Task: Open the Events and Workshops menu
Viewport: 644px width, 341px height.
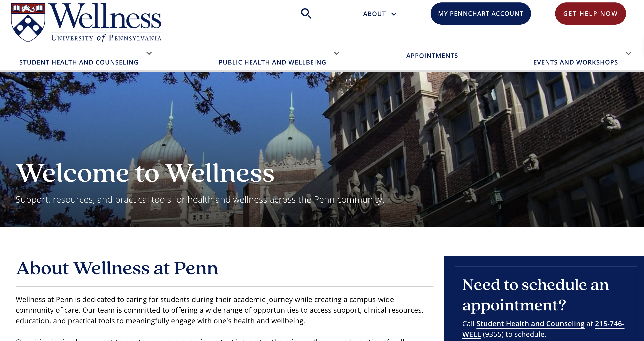Action: 576,62
